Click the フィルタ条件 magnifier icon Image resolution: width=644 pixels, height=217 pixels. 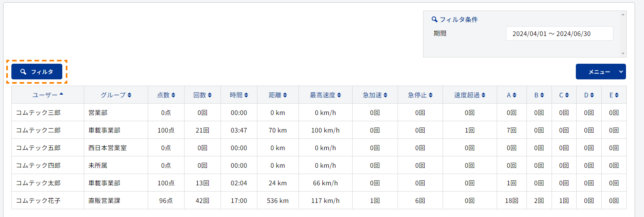point(434,19)
